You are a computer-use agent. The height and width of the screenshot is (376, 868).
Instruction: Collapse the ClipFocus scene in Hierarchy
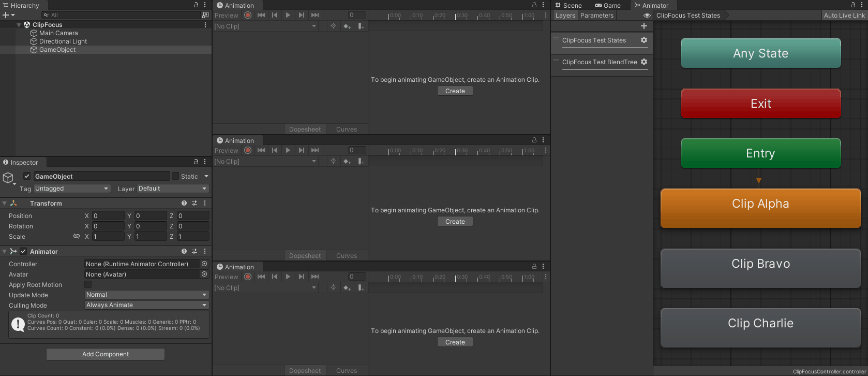19,25
